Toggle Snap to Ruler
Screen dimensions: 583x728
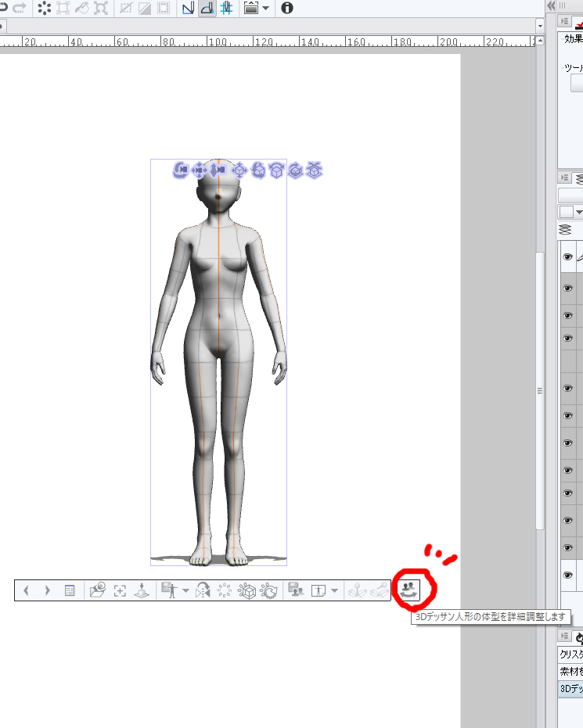(188, 8)
